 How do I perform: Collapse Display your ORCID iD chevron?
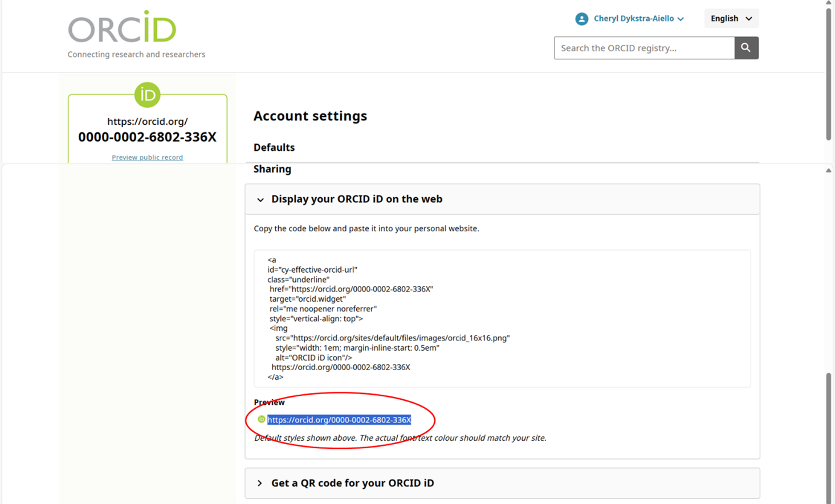(260, 199)
